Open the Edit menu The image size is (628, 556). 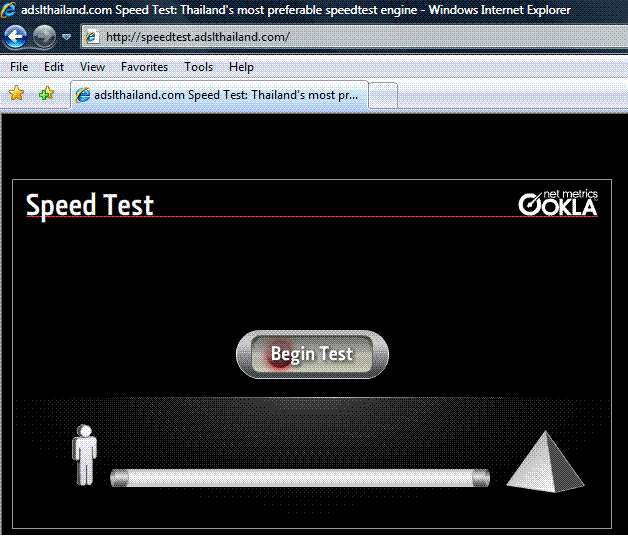coord(54,67)
